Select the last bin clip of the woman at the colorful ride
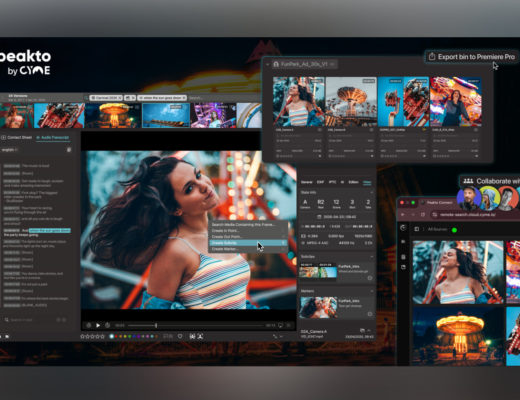520x400 pixels. point(456,101)
